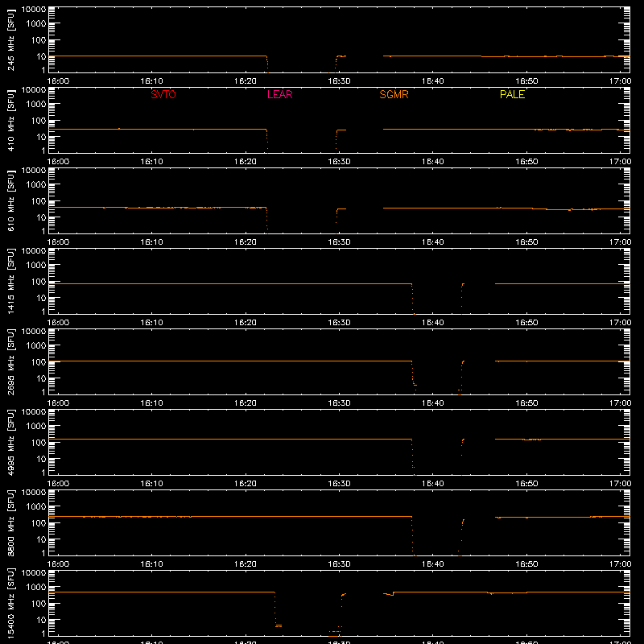Select the 4995 MHz [SFU] axis title
The image size is (644, 644).
(x=10, y=442)
